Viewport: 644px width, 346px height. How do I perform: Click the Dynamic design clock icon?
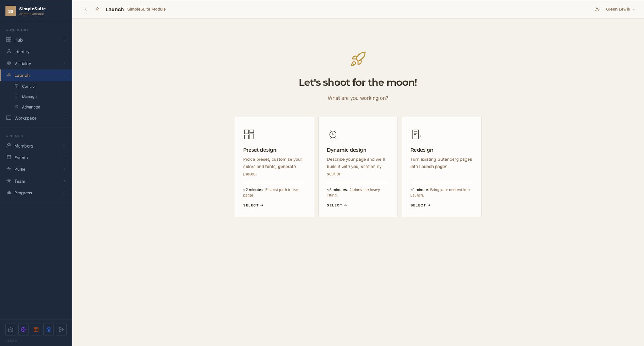(333, 134)
